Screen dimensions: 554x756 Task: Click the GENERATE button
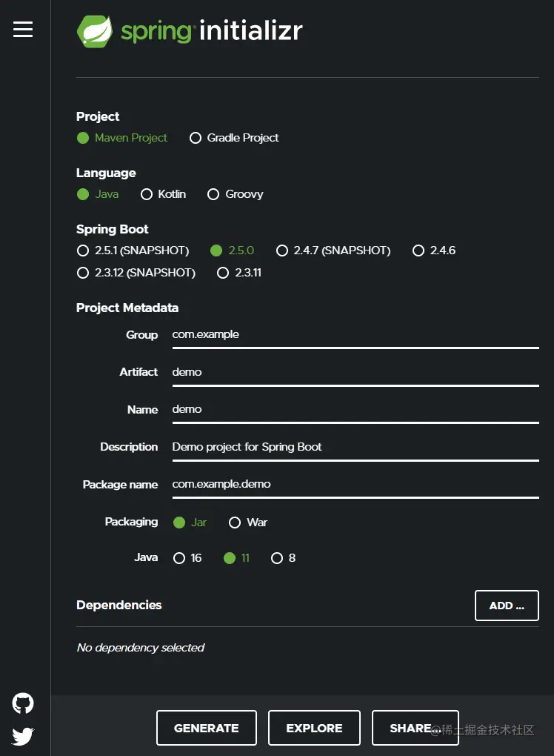coord(207,728)
